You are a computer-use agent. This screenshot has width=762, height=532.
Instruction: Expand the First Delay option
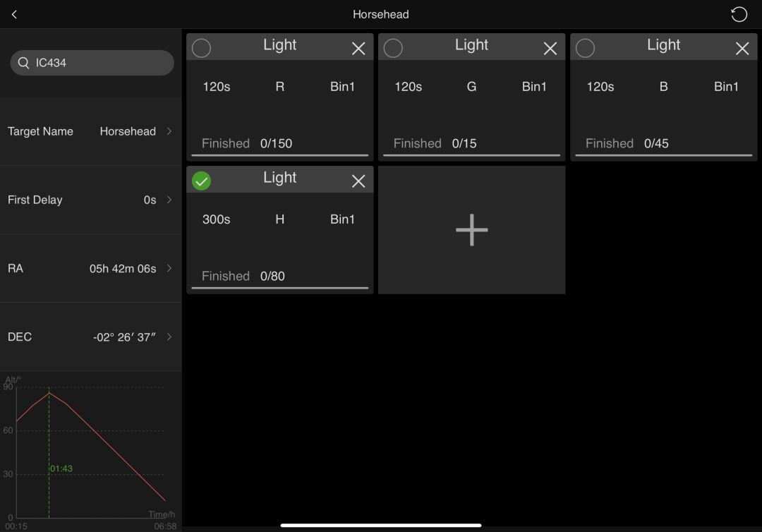pyautogui.click(x=90, y=200)
